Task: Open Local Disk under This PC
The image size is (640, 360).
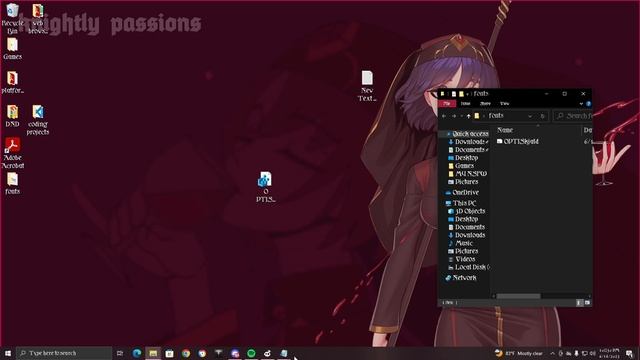Action: tap(469, 267)
